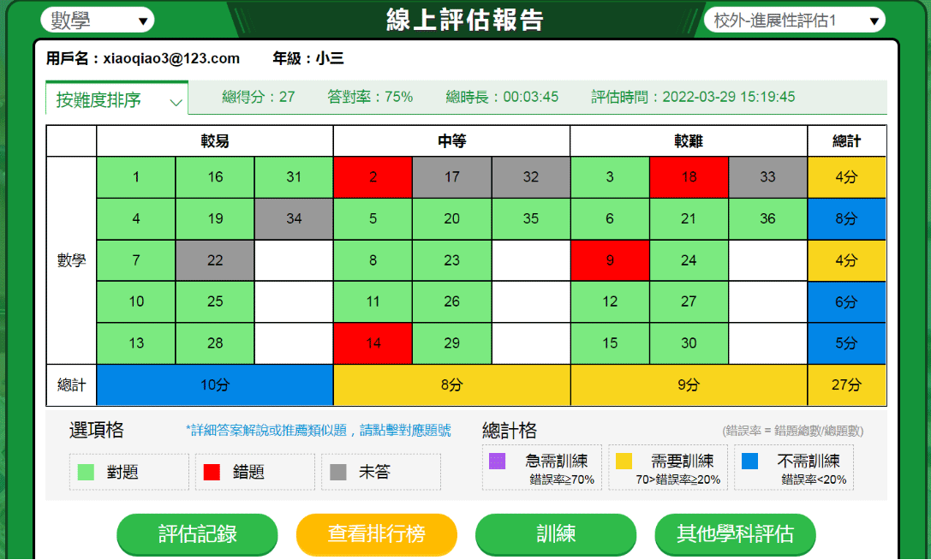
Task: Select correct question number 15
Action: (x=610, y=343)
